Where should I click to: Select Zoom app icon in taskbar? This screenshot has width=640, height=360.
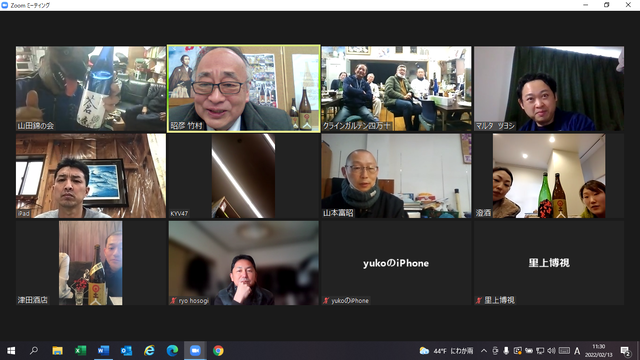[195, 351]
